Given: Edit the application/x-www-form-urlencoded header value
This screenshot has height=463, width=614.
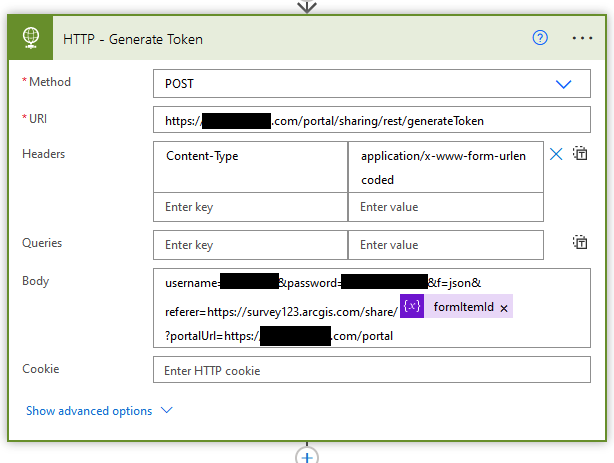Looking at the screenshot, I should 445,167.
